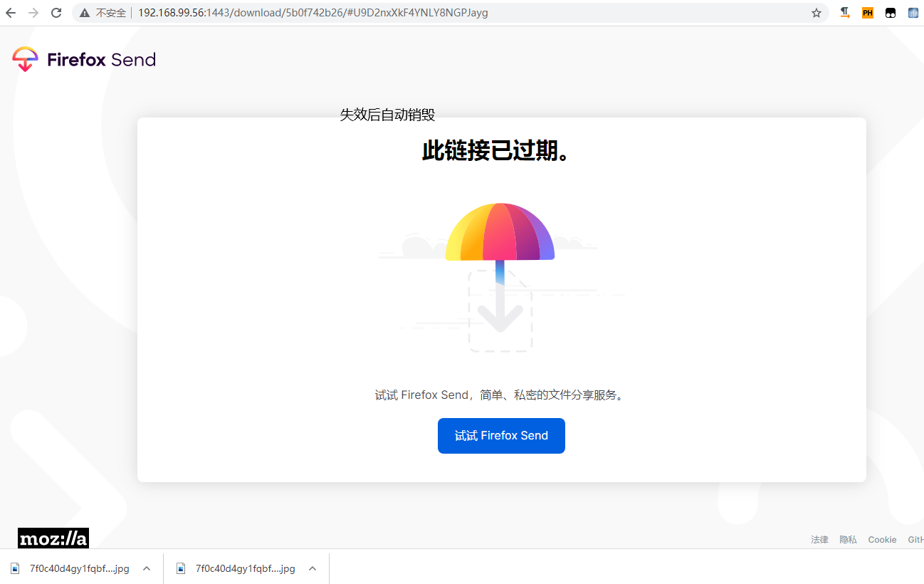Open the PH browser extension
The width and height of the screenshot is (924, 584).
click(x=867, y=12)
